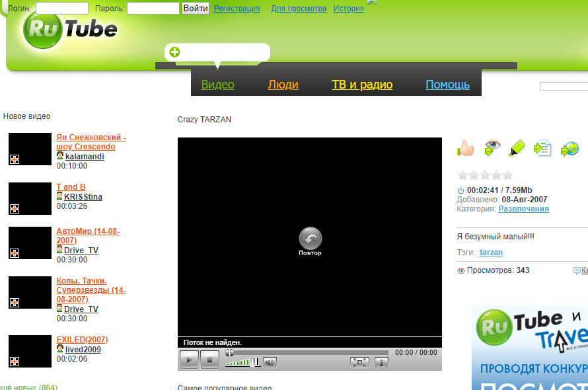Viewport: 588px width, 390px height.
Task: Click the Войти login button
Action: point(196,9)
